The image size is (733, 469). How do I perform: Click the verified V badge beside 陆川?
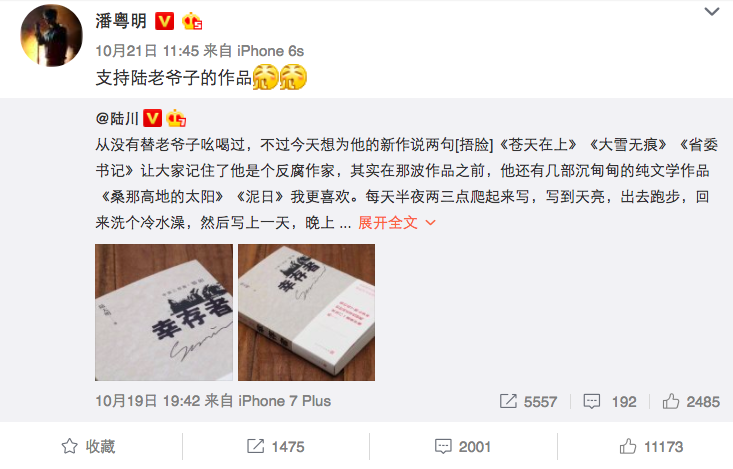click(x=152, y=118)
